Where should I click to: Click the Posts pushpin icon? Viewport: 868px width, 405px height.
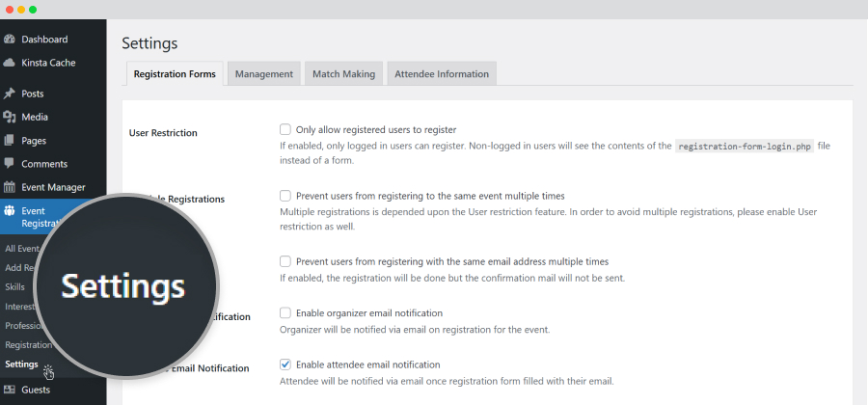click(x=9, y=94)
